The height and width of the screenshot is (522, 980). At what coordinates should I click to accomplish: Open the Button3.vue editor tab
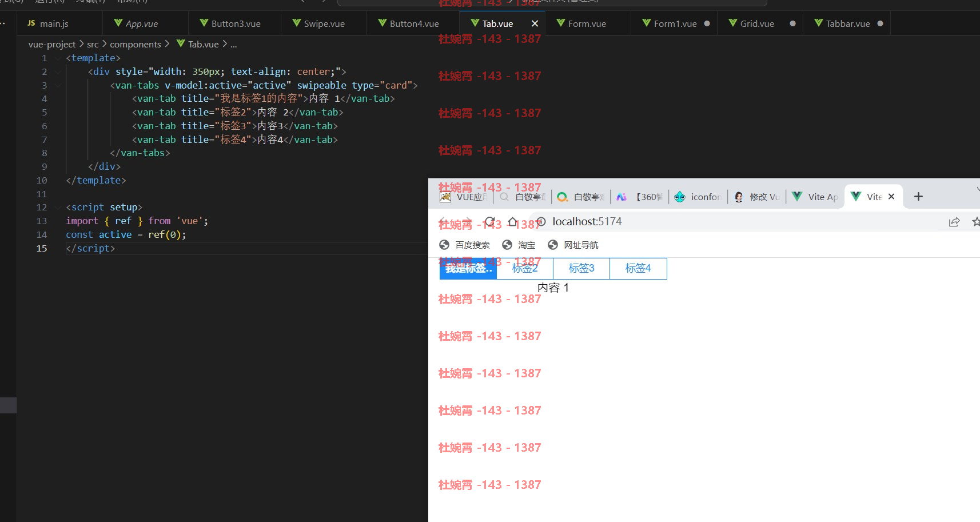[x=236, y=23]
